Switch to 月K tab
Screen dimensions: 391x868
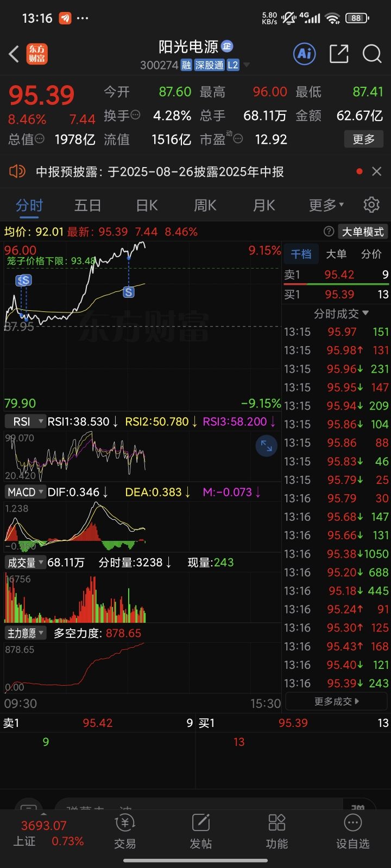[x=264, y=205]
